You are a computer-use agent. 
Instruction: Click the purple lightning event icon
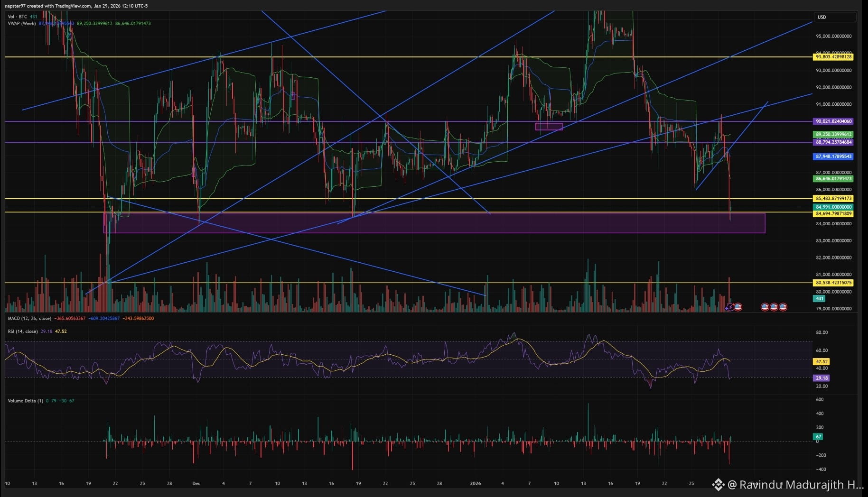click(x=730, y=307)
